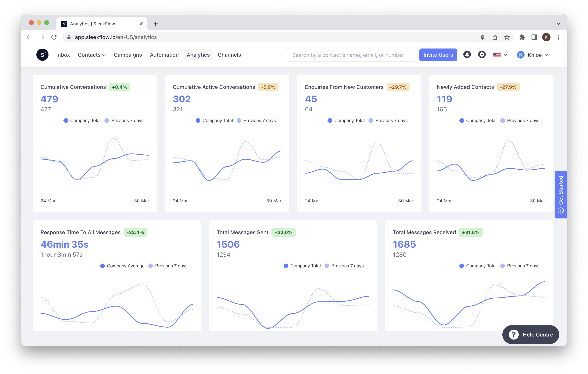The image size is (588, 374).
Task: Click the settings gear icon
Action: coord(482,55)
